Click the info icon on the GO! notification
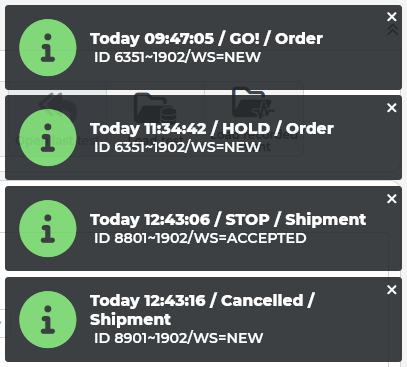 tap(48, 48)
